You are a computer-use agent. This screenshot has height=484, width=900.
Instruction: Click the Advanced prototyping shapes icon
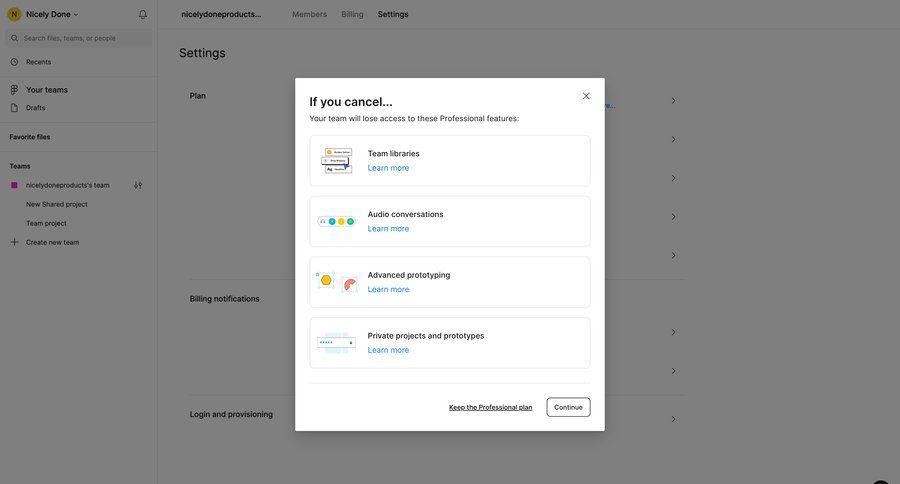coord(337,282)
